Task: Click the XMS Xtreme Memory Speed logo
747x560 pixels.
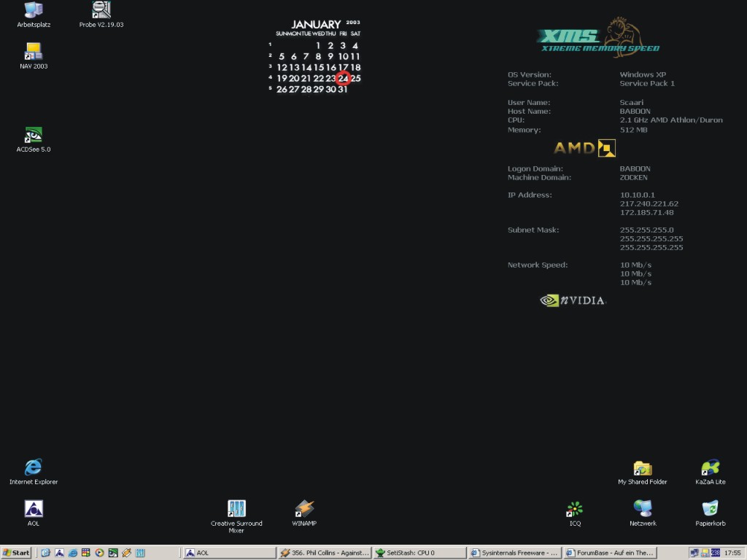Action: 598,37
